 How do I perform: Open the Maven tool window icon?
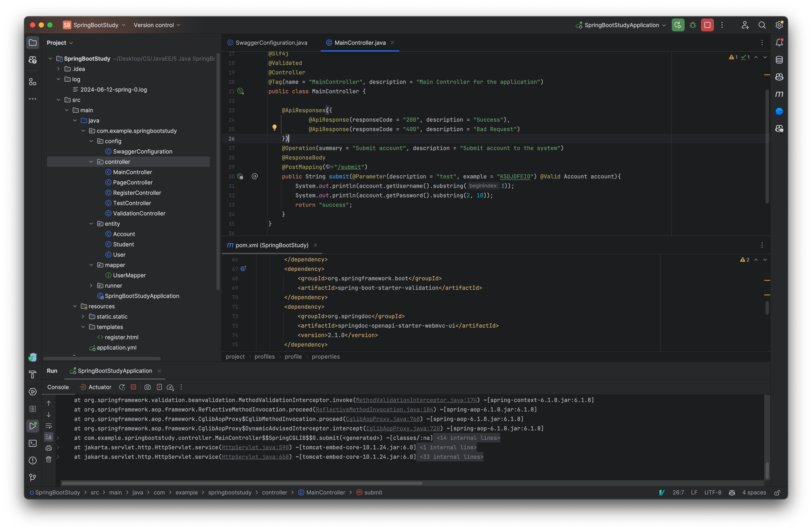coord(779,94)
